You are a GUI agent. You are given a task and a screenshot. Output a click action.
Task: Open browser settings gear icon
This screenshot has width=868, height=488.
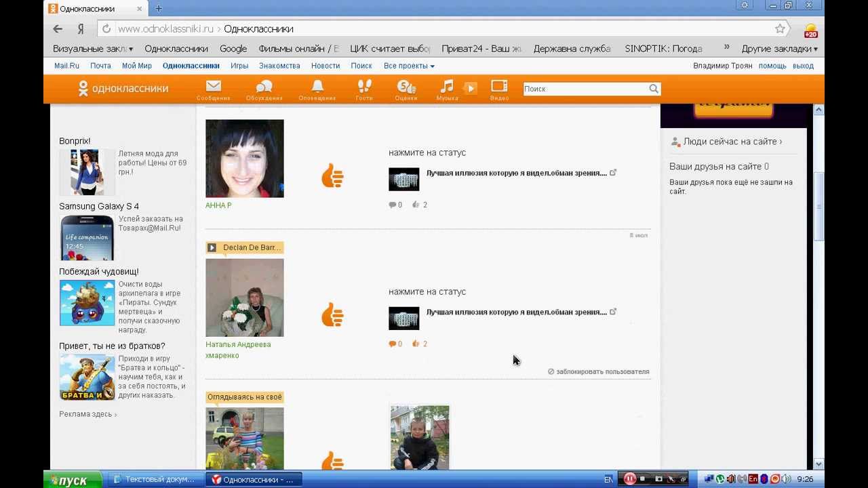click(745, 5)
